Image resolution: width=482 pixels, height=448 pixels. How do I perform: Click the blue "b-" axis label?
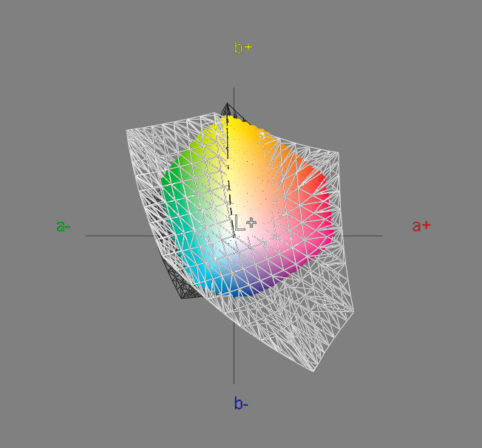click(x=241, y=403)
